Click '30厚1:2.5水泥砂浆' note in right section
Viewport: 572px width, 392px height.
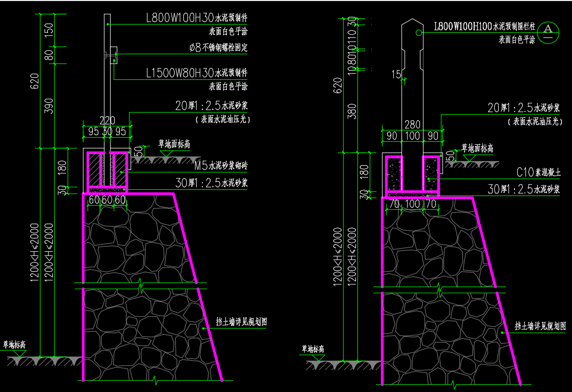[x=523, y=189]
